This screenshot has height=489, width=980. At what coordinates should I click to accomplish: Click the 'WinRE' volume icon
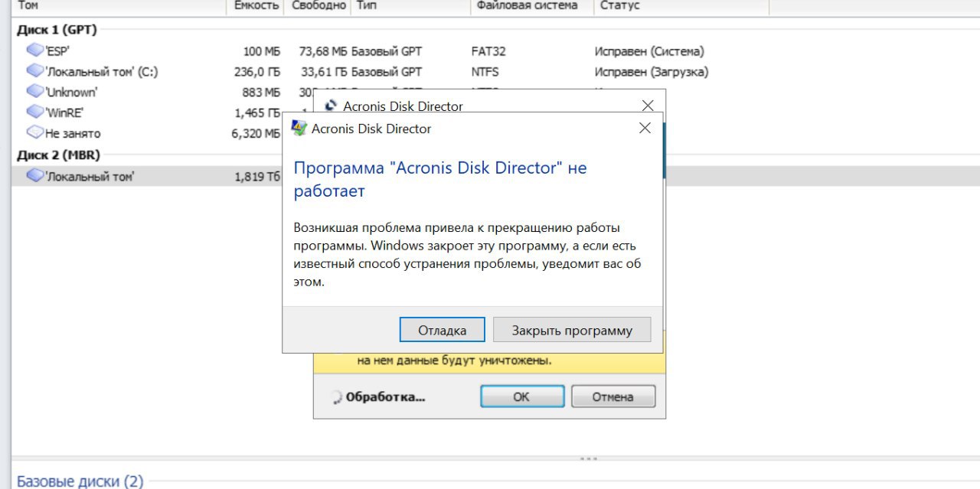click(35, 112)
